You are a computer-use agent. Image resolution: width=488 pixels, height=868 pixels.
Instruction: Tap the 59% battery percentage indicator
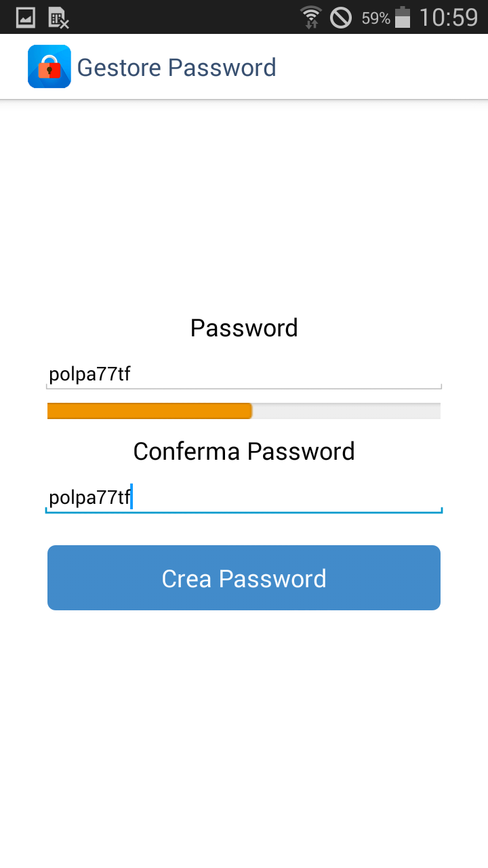pos(376,18)
